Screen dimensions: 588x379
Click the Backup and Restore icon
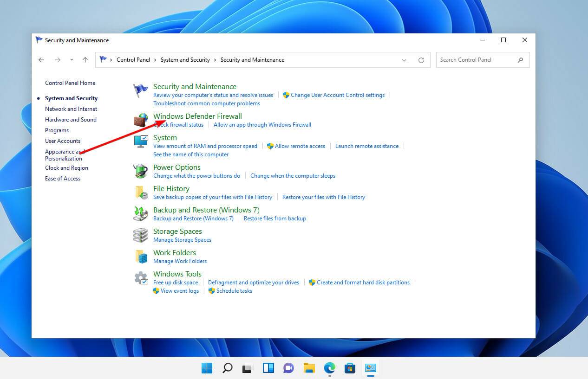(141, 213)
